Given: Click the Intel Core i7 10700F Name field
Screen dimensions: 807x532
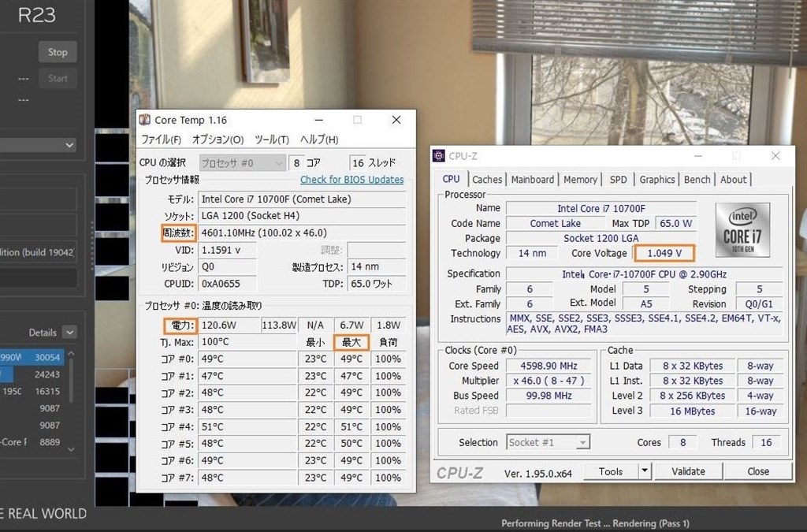Looking at the screenshot, I should coord(601,208).
